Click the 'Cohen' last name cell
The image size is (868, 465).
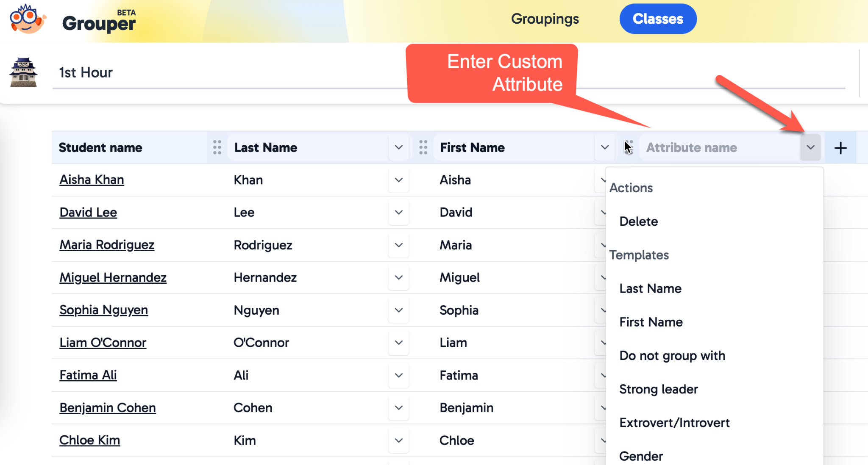[253, 408]
